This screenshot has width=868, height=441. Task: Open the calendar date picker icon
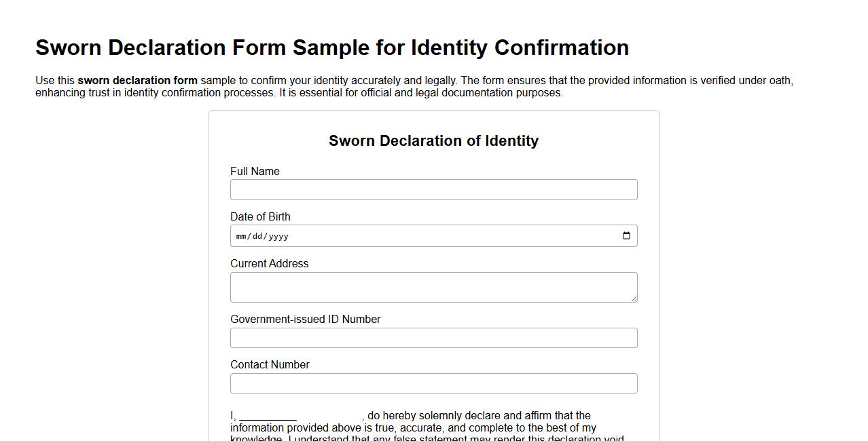coord(626,235)
